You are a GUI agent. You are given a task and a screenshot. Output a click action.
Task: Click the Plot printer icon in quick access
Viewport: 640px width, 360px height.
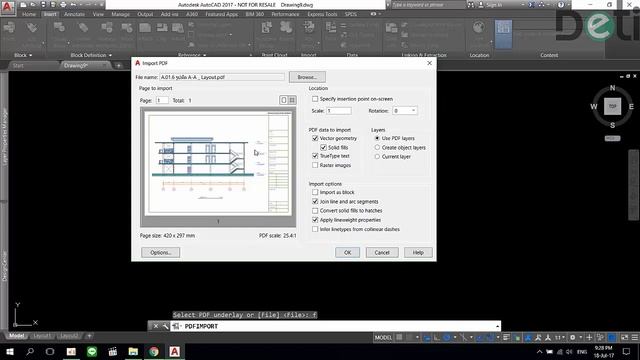pyautogui.click(x=63, y=5)
